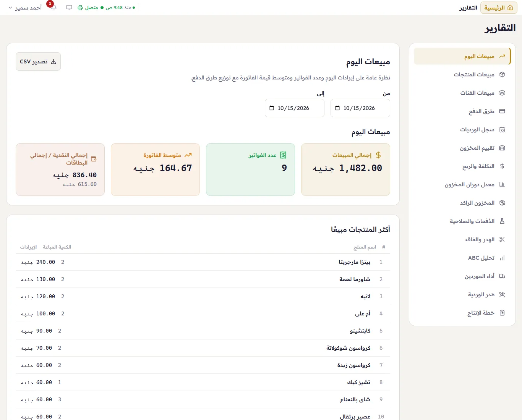Image resolution: width=522 pixels, height=420 pixels.
Task: Click the package icon next to المخزون الراكد
Action: [x=502, y=203]
